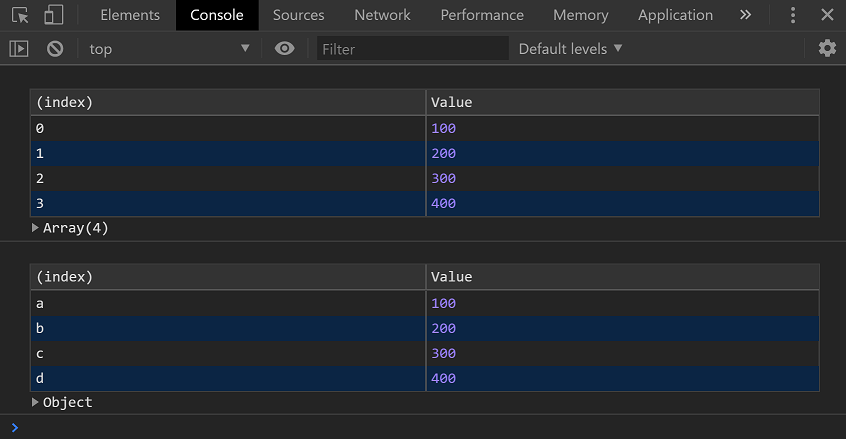846x439 pixels.
Task: Switch to the Network tab
Action: (x=382, y=15)
